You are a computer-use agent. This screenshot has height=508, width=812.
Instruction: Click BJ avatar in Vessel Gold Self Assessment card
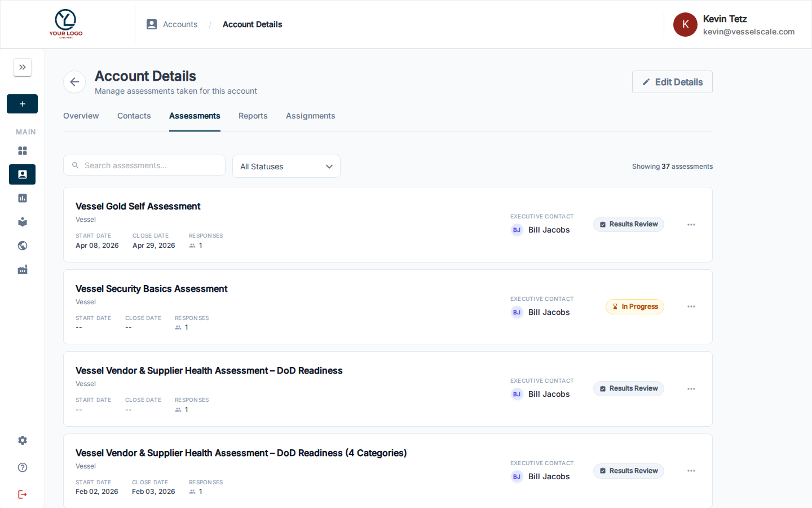517,230
